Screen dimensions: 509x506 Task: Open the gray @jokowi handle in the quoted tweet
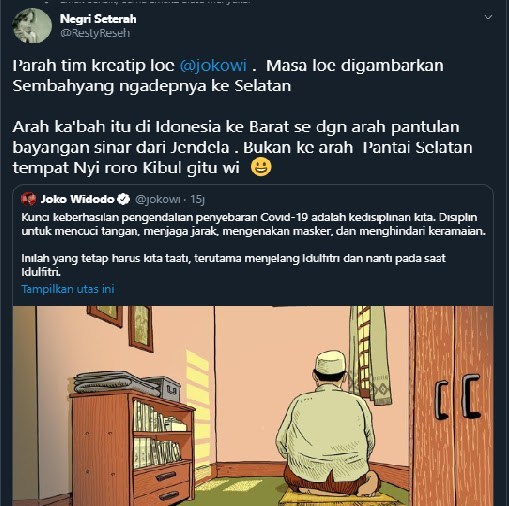coord(157,199)
